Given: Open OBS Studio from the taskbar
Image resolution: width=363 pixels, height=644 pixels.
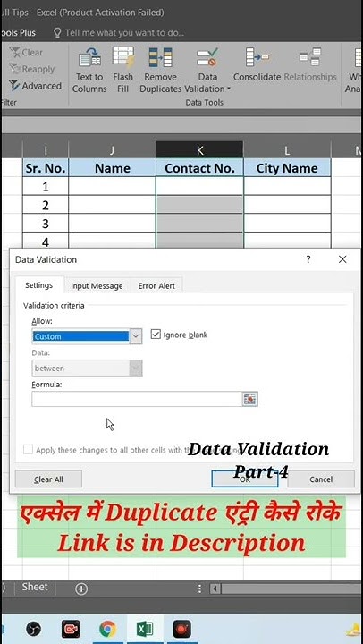Looking at the screenshot, I should [34, 629].
